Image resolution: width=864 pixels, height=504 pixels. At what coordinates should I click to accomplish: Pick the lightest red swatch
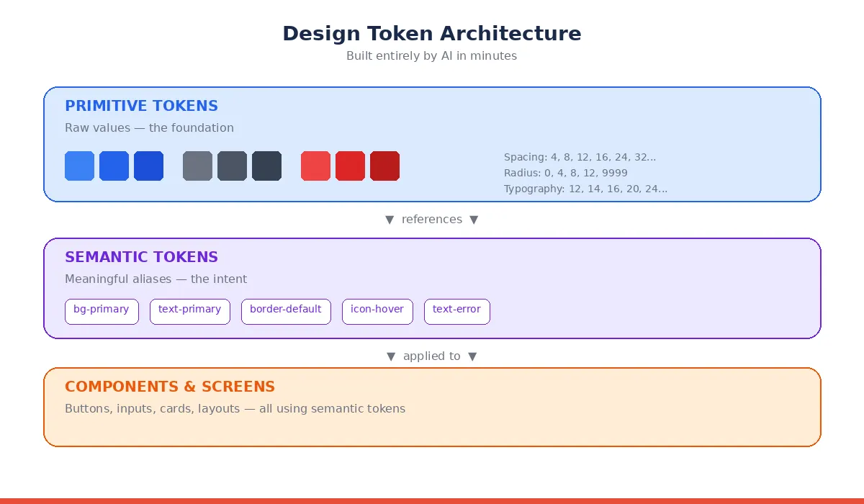315,166
